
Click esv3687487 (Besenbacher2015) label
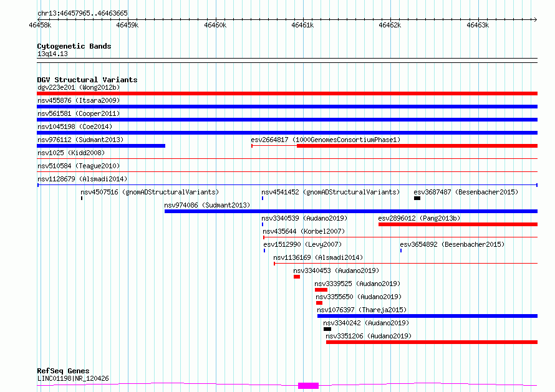pos(466,192)
